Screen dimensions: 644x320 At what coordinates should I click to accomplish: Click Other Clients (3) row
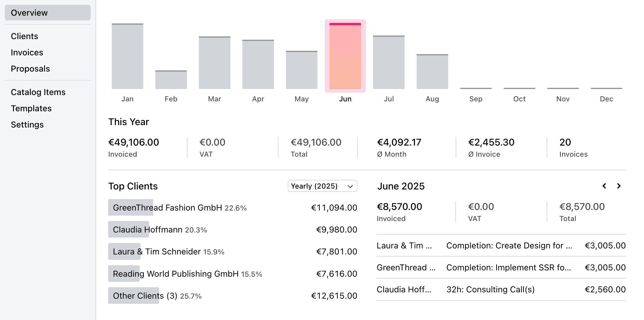[x=232, y=296]
